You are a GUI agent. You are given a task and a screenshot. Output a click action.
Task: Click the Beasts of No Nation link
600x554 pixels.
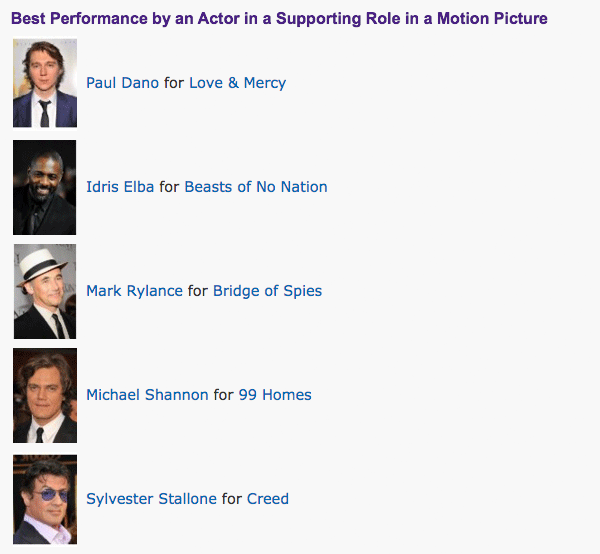(x=255, y=187)
